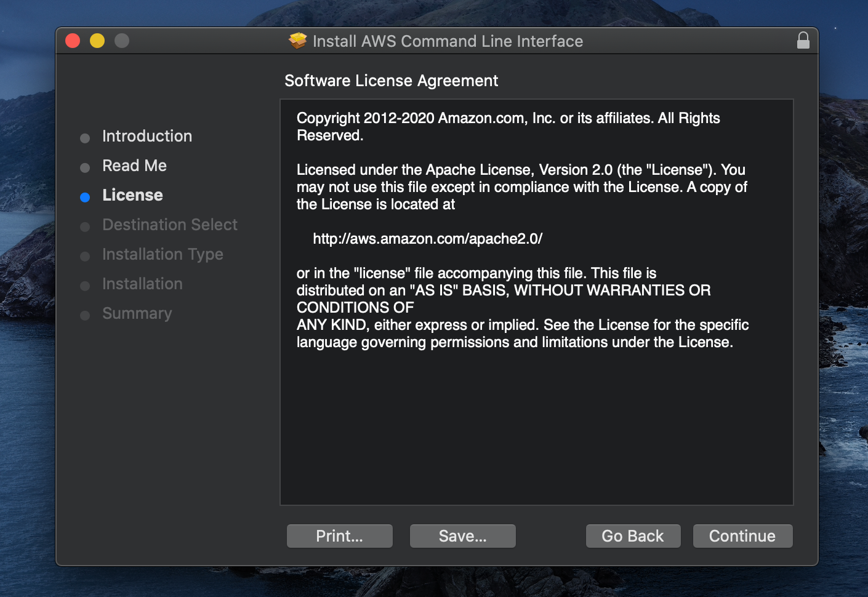The width and height of the screenshot is (868, 597).
Task: Click the 'ANY KIND, either express or implied' line
Action: pyautogui.click(x=523, y=325)
